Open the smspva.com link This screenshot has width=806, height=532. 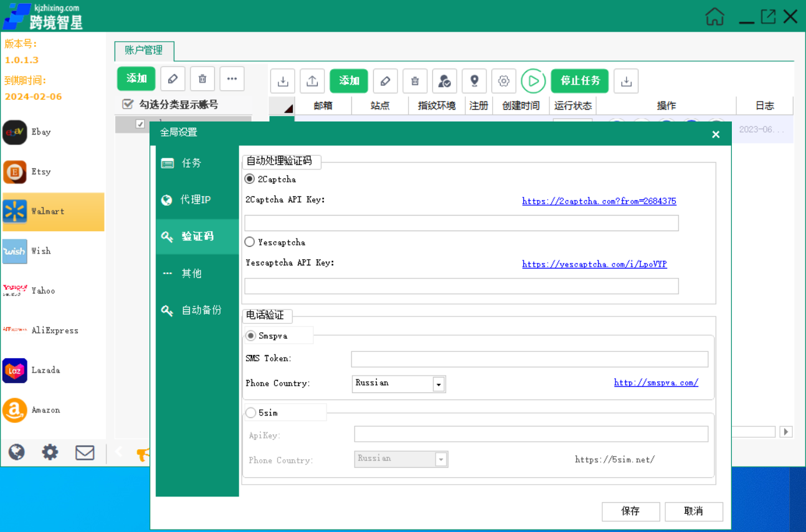656,382
